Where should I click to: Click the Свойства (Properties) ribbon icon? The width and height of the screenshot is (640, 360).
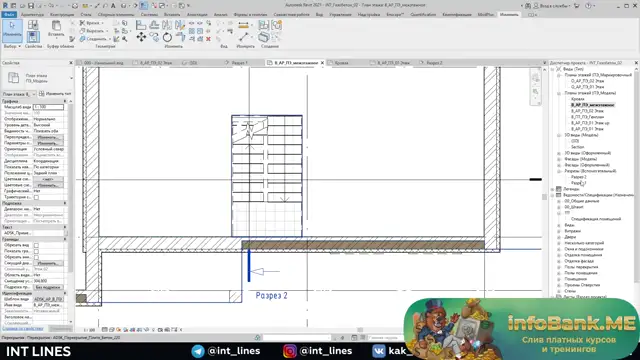(x=33, y=37)
